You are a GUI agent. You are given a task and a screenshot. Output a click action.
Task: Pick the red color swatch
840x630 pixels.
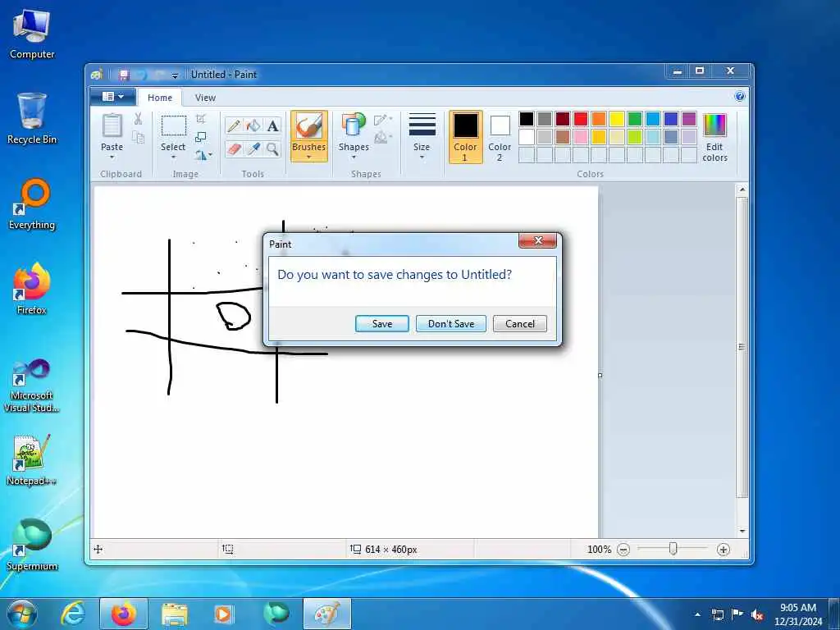tap(581, 118)
